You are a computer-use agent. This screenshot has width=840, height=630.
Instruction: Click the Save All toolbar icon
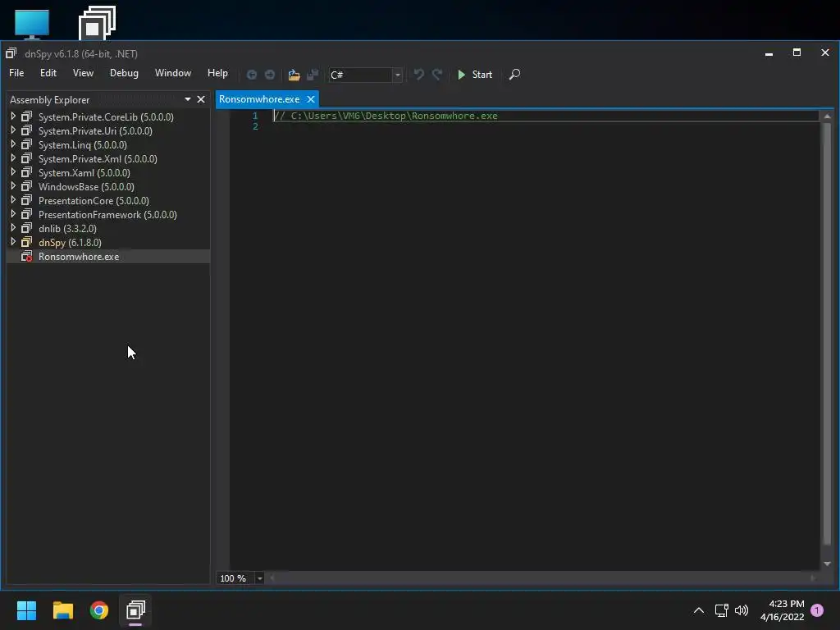click(x=313, y=75)
